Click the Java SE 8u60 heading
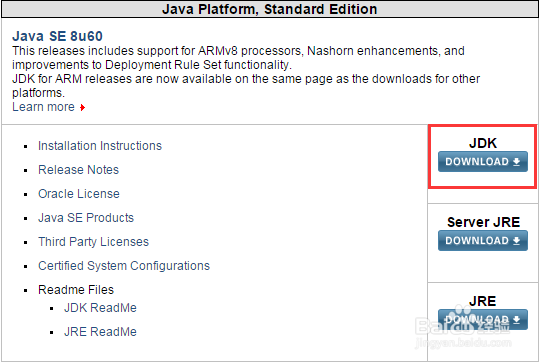 pos(57,36)
